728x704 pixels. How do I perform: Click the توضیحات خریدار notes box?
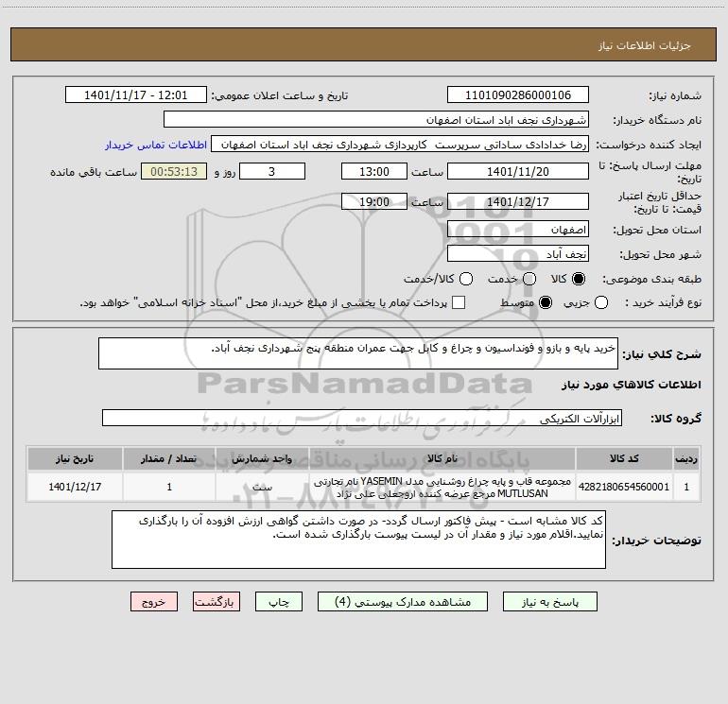point(358,540)
